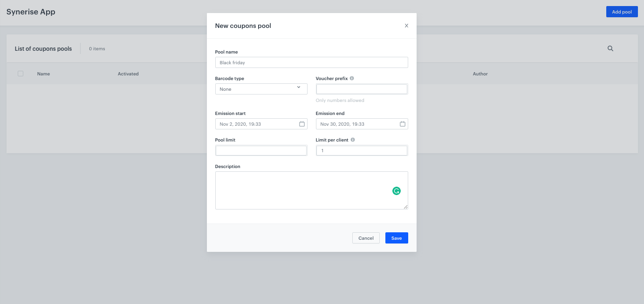Cancel creating the coupons pool
The width and height of the screenshot is (644, 304).
[366, 238]
